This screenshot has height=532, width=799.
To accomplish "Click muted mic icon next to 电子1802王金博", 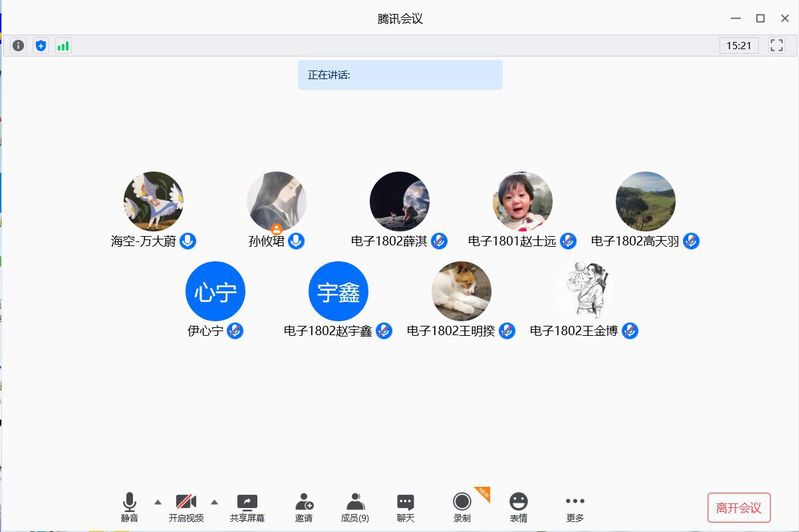I will (630, 331).
